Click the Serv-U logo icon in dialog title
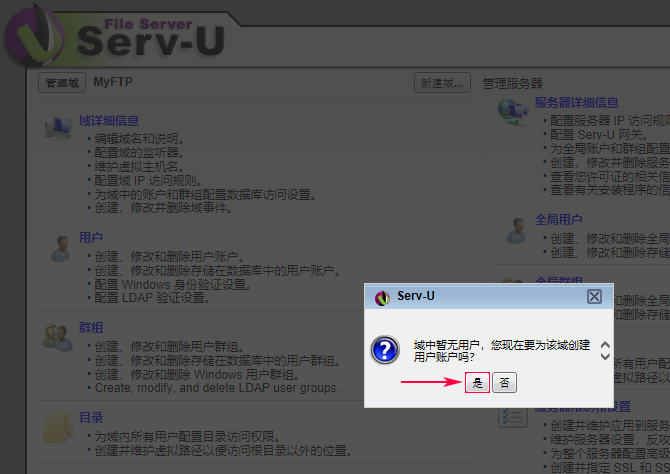Image resolution: width=670 pixels, height=474 pixels. [x=382, y=297]
